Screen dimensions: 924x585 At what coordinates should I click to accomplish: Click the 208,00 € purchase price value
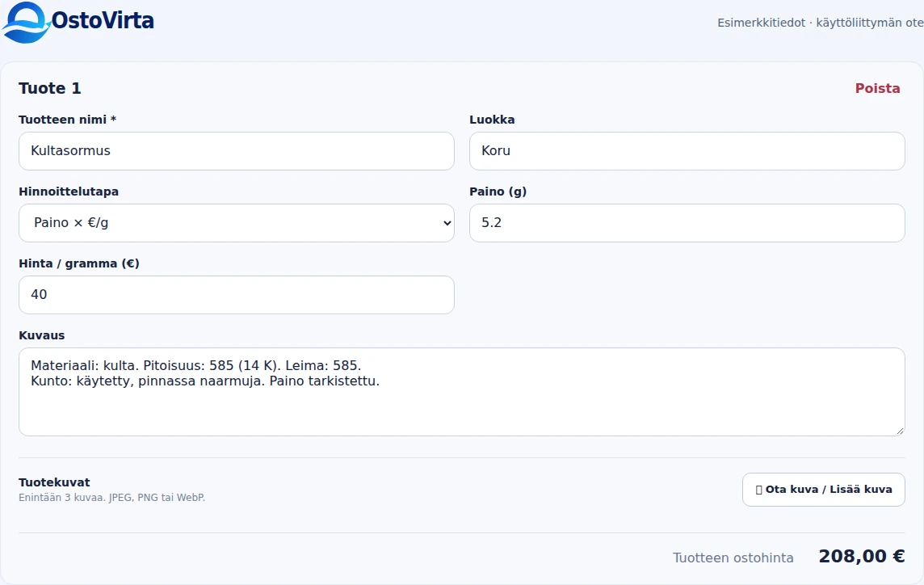pos(862,556)
